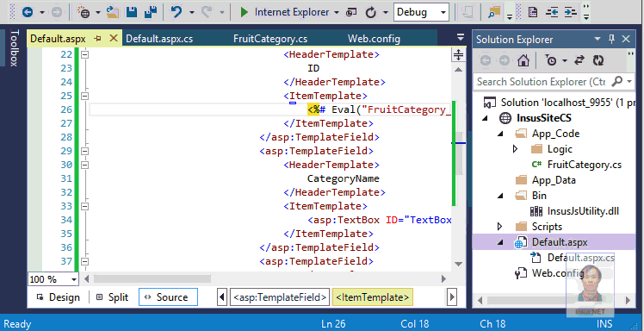Open Solution Explorer window position menu
The image size is (644, 331).
point(598,39)
